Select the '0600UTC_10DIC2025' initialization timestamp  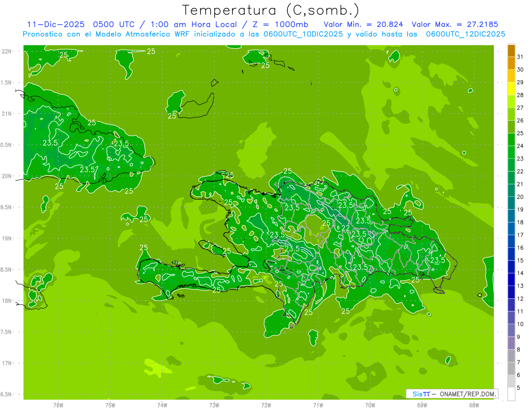click(303, 34)
